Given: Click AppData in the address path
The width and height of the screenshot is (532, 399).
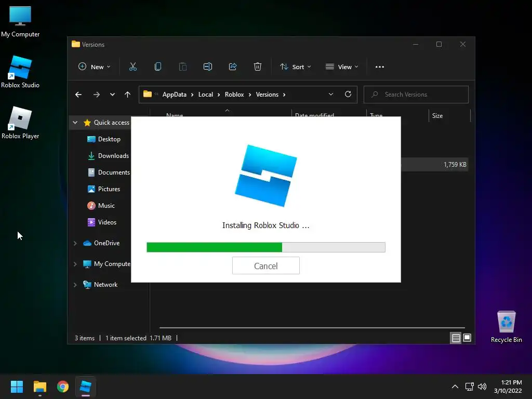Looking at the screenshot, I should point(175,95).
